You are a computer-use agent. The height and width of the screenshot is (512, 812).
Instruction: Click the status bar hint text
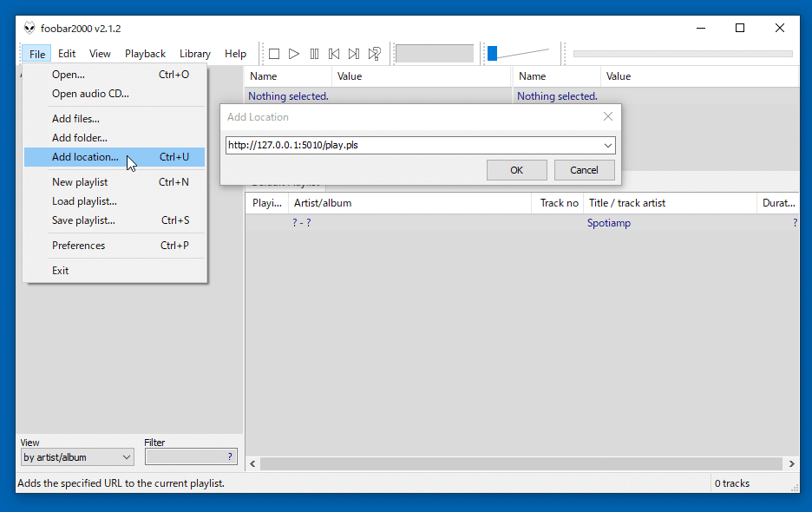click(121, 483)
